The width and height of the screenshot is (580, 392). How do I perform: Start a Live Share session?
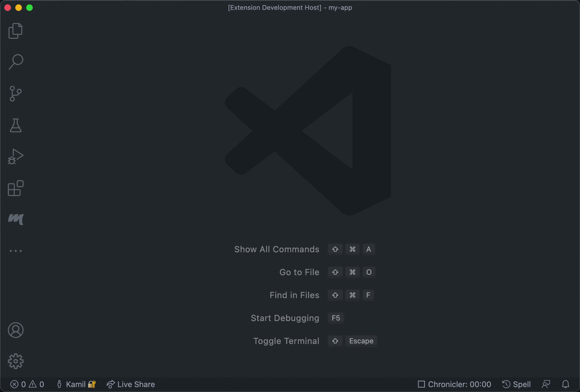131,384
